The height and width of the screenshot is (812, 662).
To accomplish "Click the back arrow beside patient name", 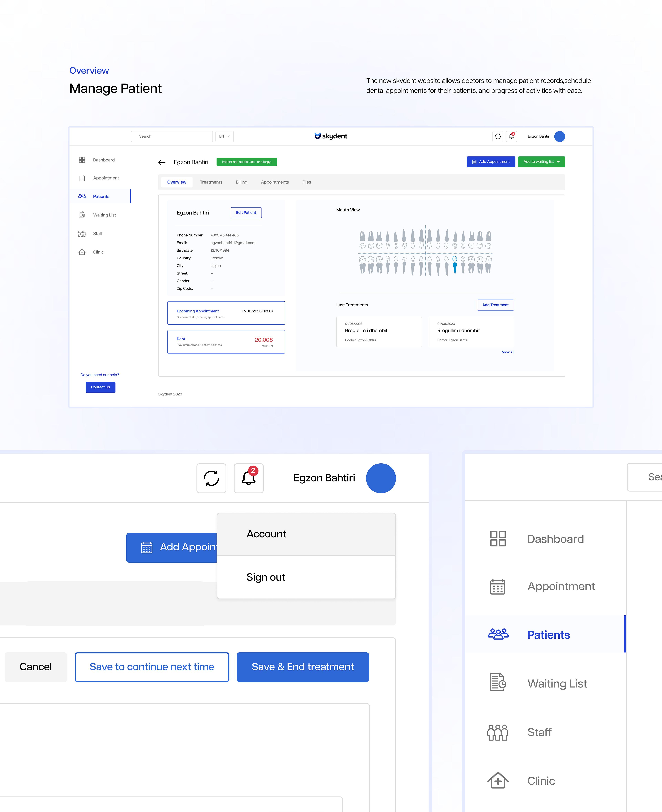I will click(162, 162).
